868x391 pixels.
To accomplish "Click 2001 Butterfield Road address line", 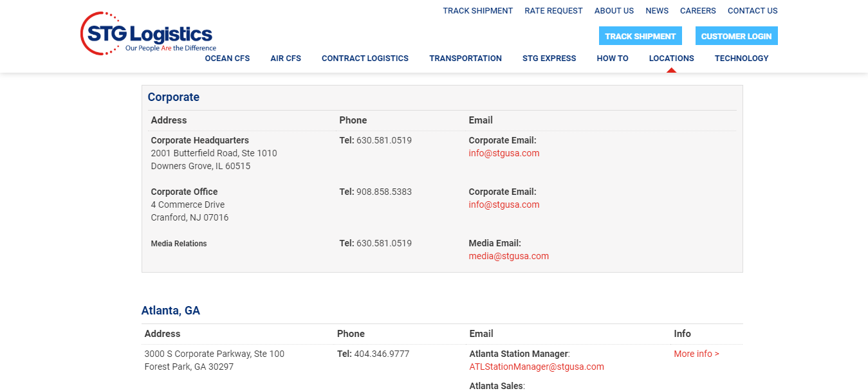I will tap(214, 153).
